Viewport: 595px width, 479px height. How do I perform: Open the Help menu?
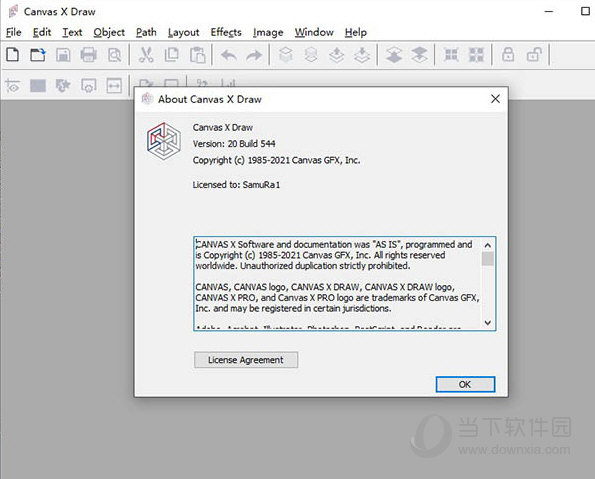coord(356,33)
